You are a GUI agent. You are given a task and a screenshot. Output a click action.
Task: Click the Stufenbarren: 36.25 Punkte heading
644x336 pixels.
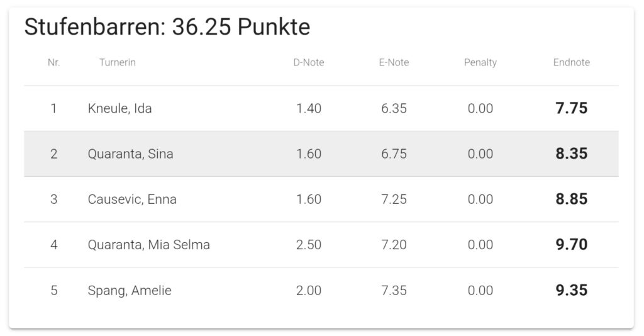(x=167, y=27)
